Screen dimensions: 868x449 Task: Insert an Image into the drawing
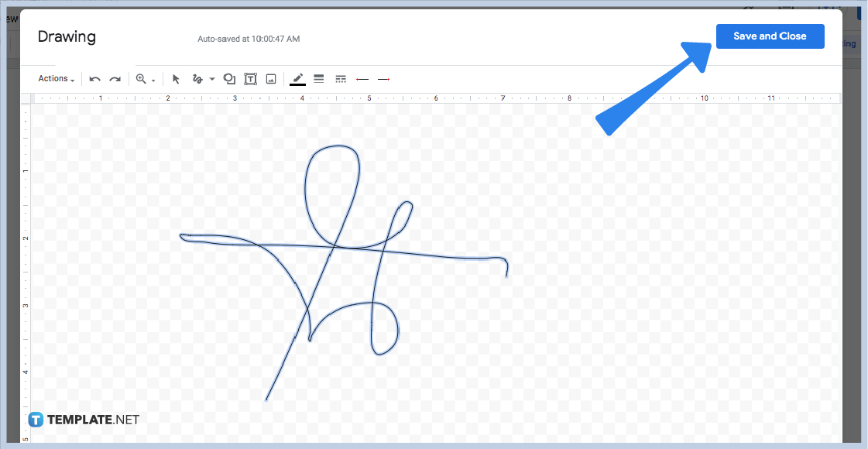coord(271,78)
